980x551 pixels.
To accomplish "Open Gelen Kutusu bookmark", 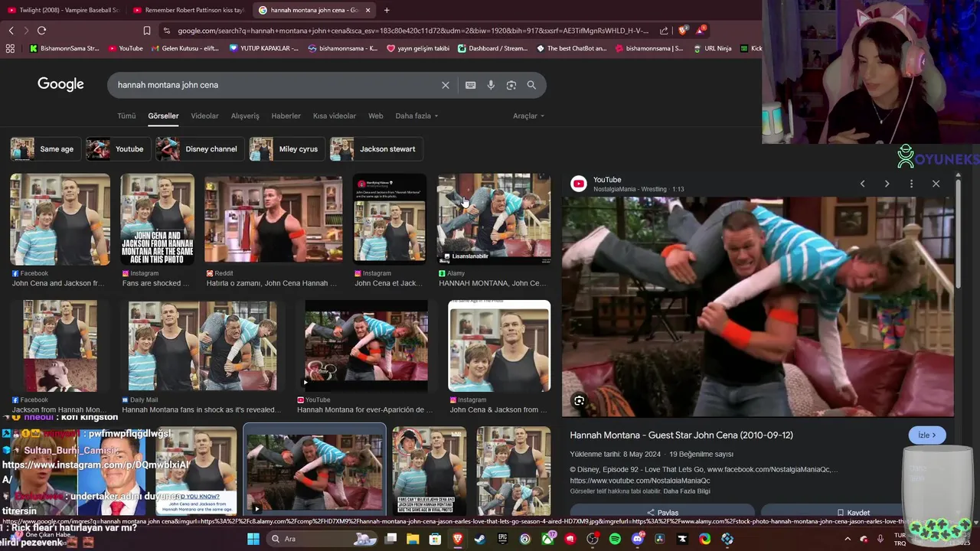I will (184, 48).
